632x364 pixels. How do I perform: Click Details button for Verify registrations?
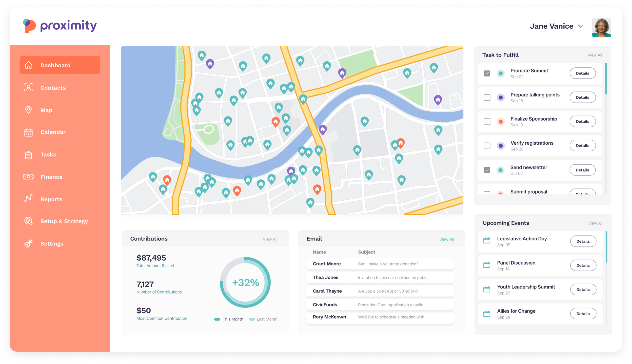pyautogui.click(x=582, y=146)
